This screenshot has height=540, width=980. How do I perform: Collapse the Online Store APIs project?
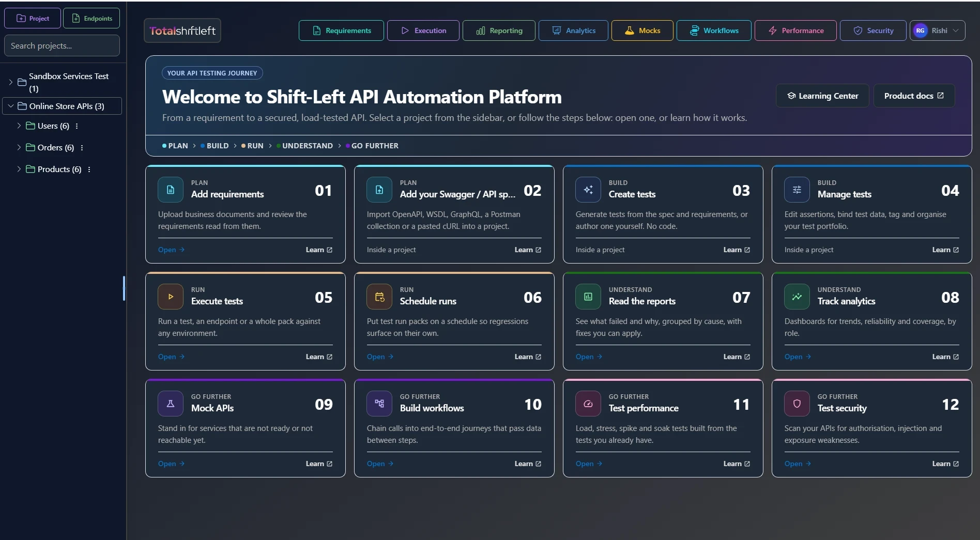(x=11, y=106)
